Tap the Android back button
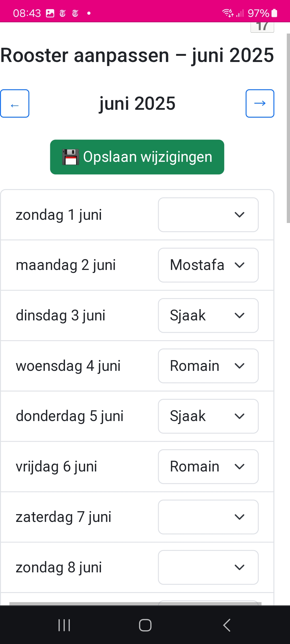 [x=226, y=624]
